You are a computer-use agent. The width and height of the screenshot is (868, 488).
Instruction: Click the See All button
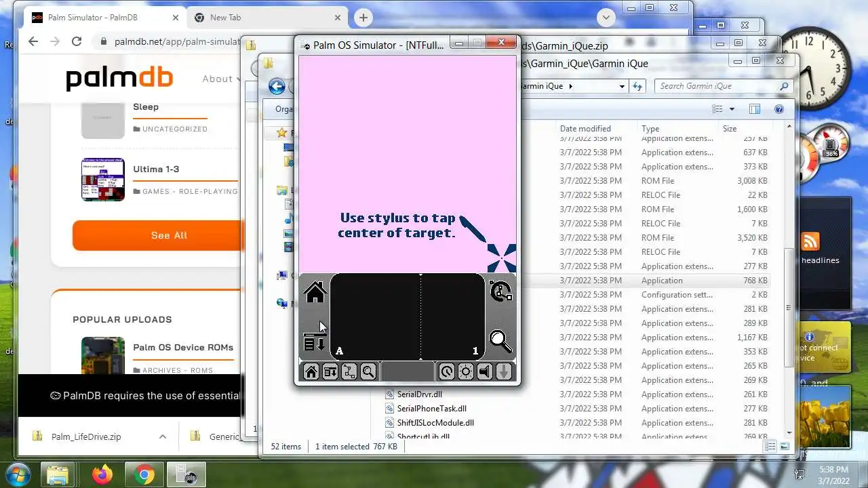coord(157,235)
